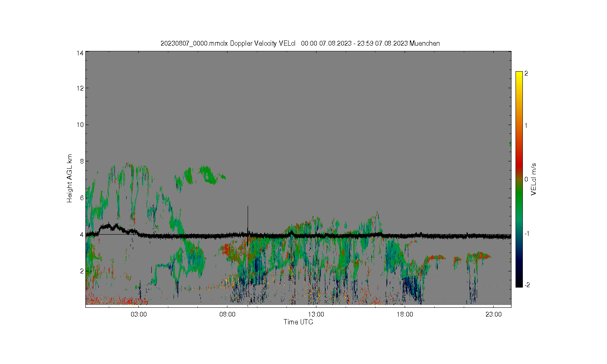Click the 08:00 time tick label
This screenshot has width=607, height=364.
pos(227,315)
